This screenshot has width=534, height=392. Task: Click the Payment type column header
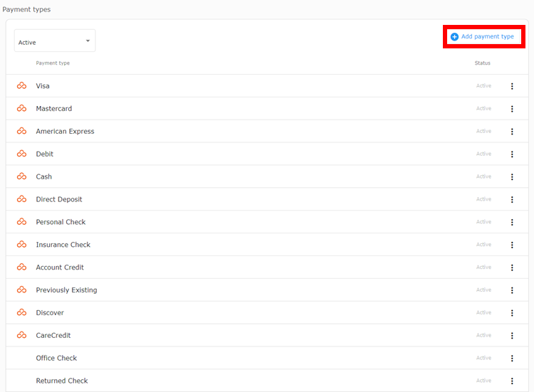point(53,63)
